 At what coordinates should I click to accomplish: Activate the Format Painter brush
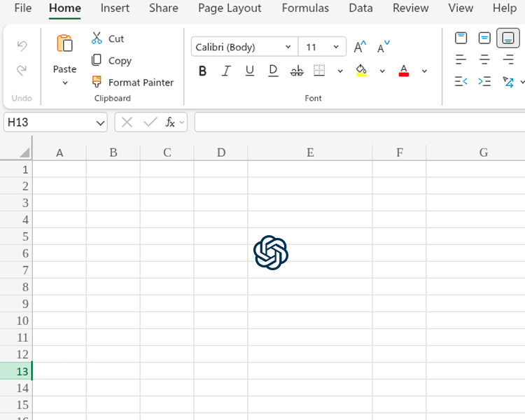coord(132,82)
